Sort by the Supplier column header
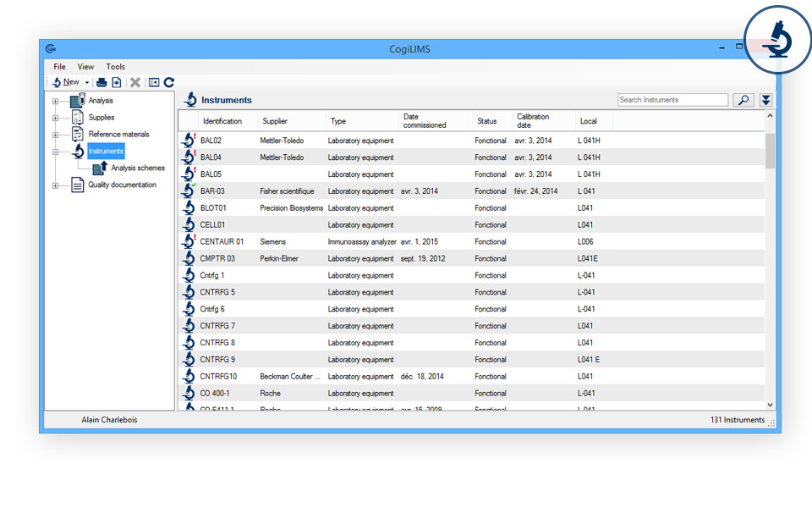This screenshot has height=508, width=812. (x=275, y=121)
